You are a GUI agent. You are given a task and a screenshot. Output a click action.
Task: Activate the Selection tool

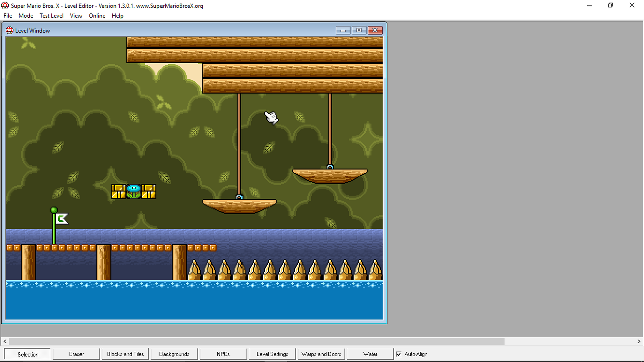pos(27,354)
